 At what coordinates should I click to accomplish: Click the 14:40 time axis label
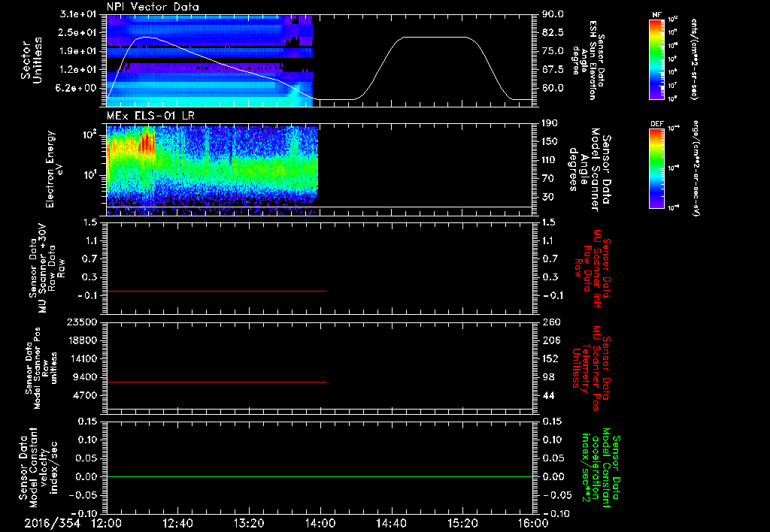pos(391,524)
